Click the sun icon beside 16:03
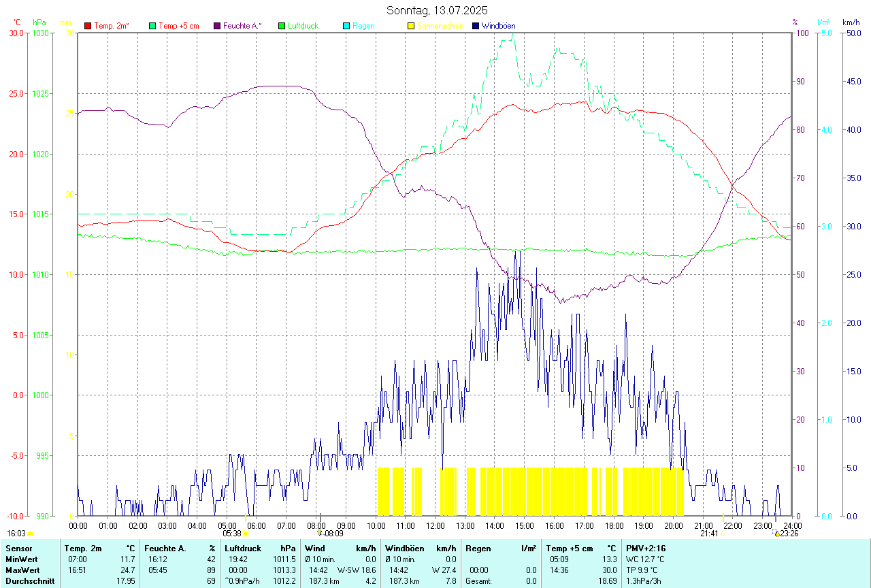This screenshot has width=871, height=588. point(31,534)
